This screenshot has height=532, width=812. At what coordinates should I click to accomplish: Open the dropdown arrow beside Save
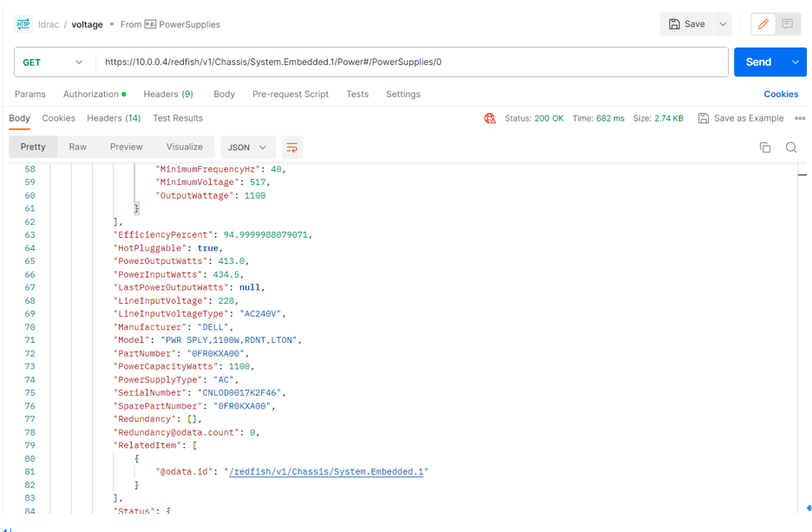[723, 24]
